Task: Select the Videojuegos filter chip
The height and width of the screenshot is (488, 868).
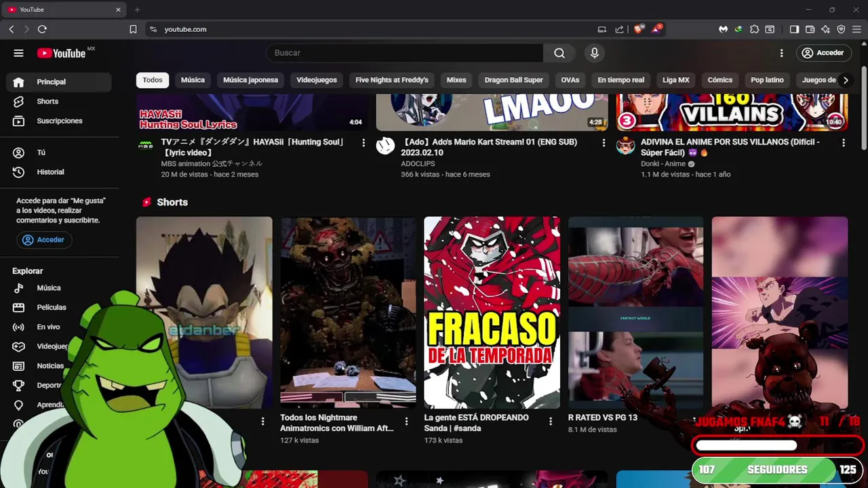Action: click(317, 80)
